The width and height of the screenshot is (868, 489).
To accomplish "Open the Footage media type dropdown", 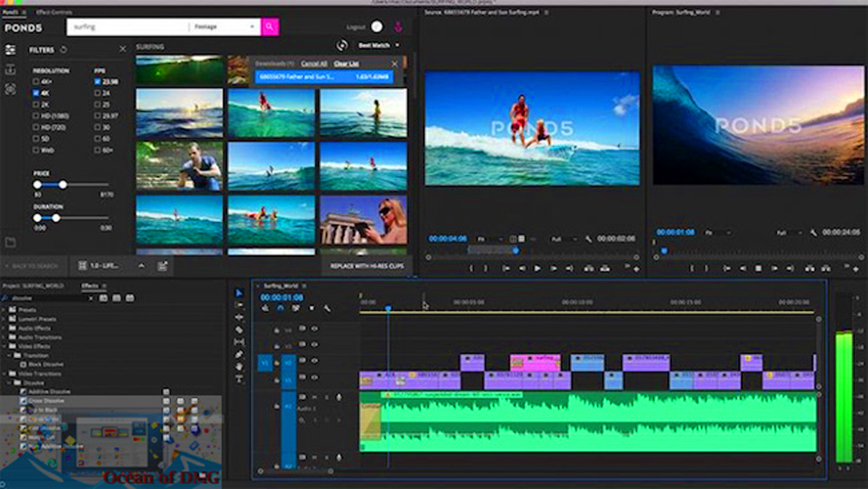I will tap(224, 27).
